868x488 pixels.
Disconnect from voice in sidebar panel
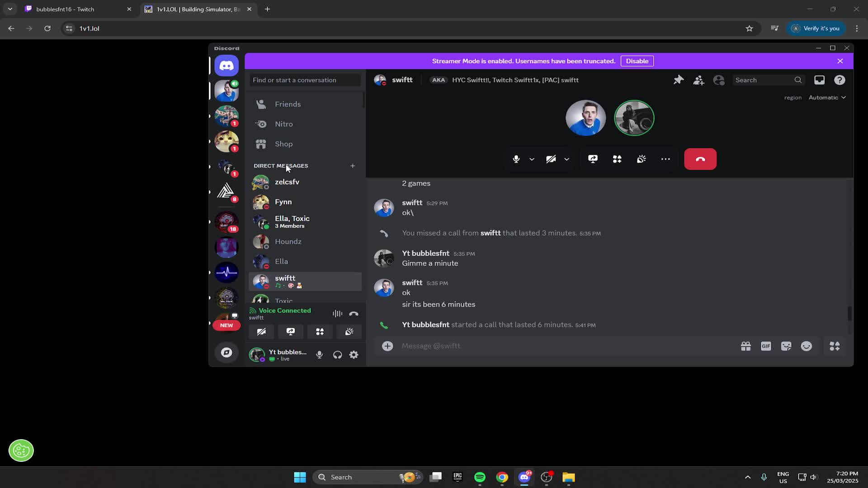(354, 314)
